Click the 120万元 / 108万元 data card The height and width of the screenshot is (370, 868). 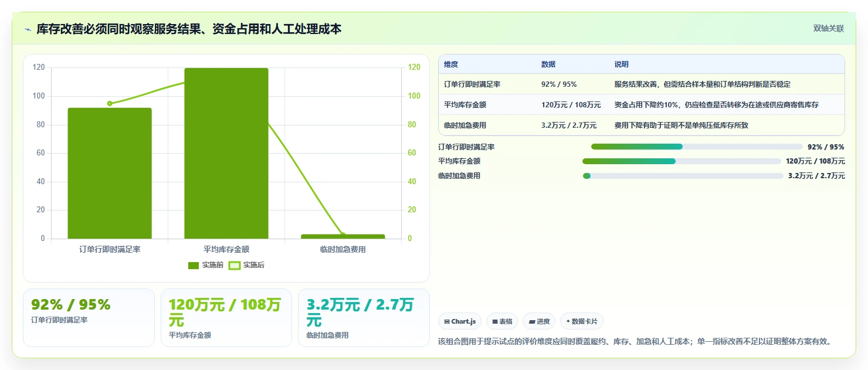coord(226,318)
